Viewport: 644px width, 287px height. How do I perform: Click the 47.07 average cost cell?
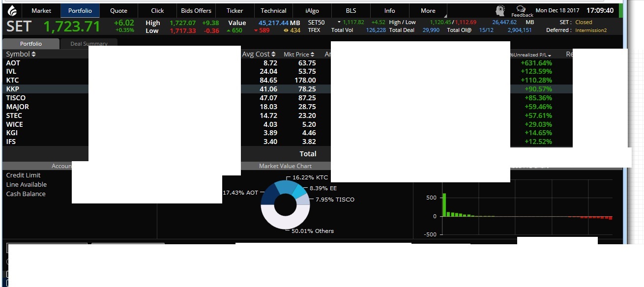coord(268,98)
